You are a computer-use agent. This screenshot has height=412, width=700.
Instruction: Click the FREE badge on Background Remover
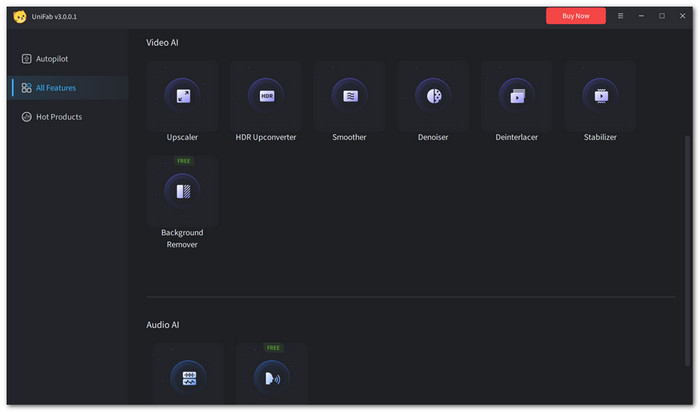183,161
